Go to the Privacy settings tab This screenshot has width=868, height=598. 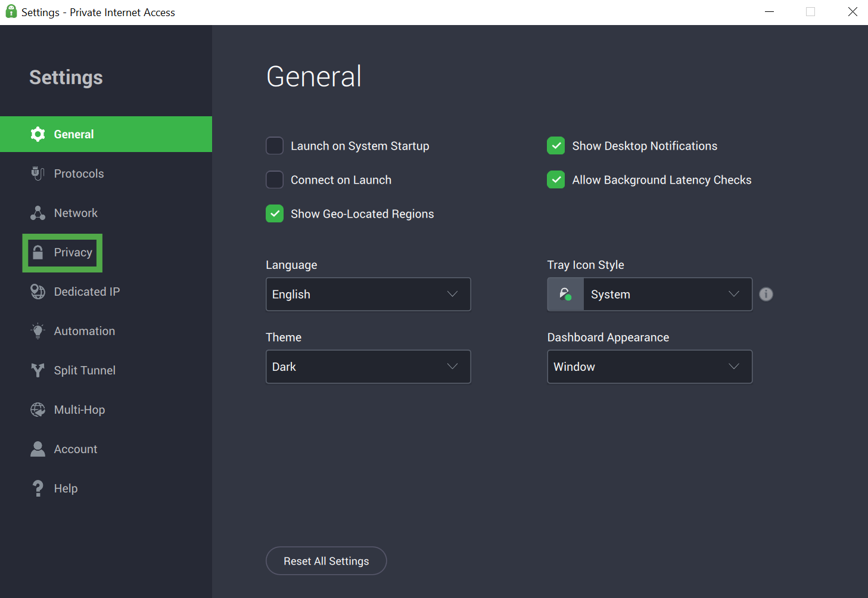click(x=106, y=252)
